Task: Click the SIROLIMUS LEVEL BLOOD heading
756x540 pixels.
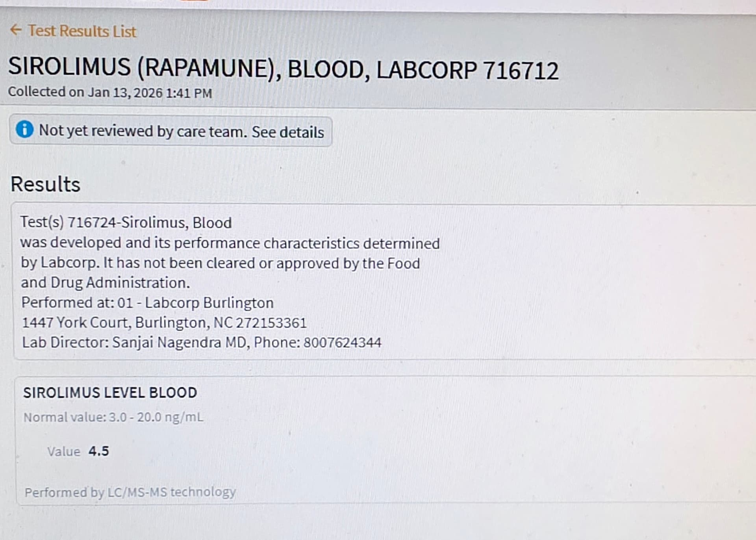Action: 110,393
